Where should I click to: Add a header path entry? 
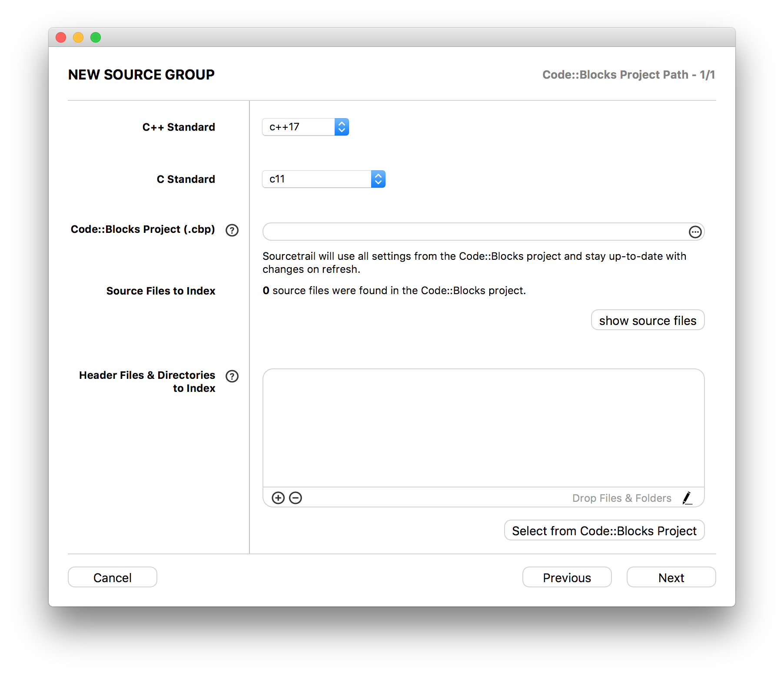pos(278,498)
